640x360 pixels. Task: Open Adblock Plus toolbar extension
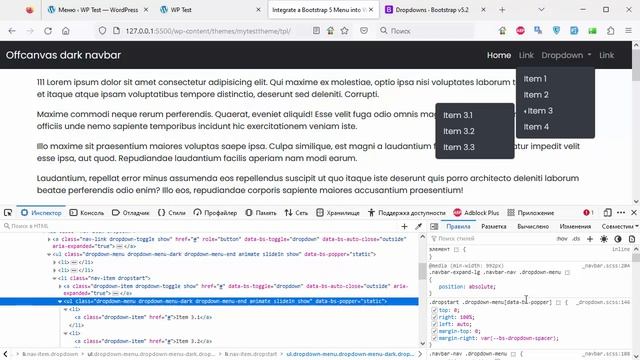click(x=520, y=31)
